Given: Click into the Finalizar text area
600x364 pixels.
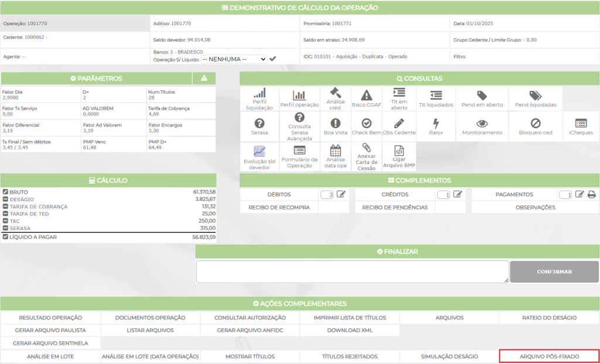Looking at the screenshot, I should pos(352,272).
